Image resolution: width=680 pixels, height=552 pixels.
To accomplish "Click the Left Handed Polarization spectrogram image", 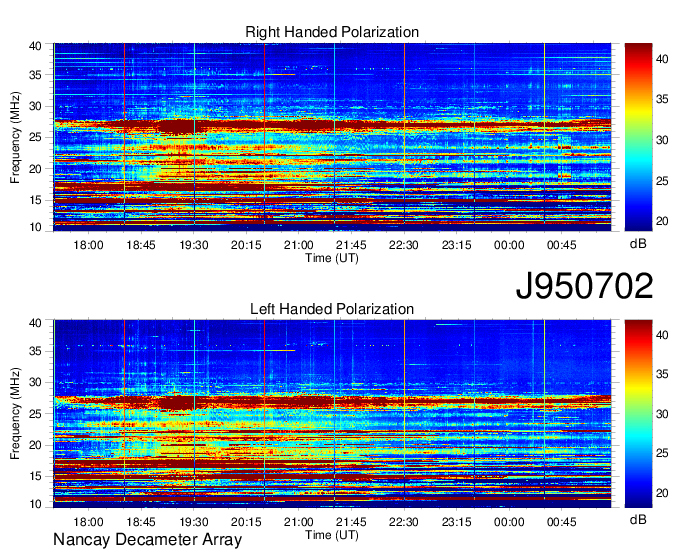I will tap(332, 414).
